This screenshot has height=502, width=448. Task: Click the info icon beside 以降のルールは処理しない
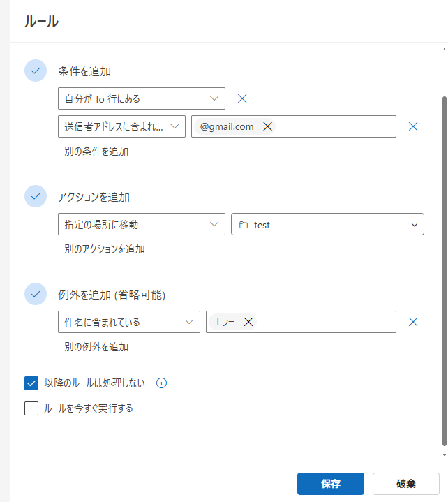pos(162,383)
